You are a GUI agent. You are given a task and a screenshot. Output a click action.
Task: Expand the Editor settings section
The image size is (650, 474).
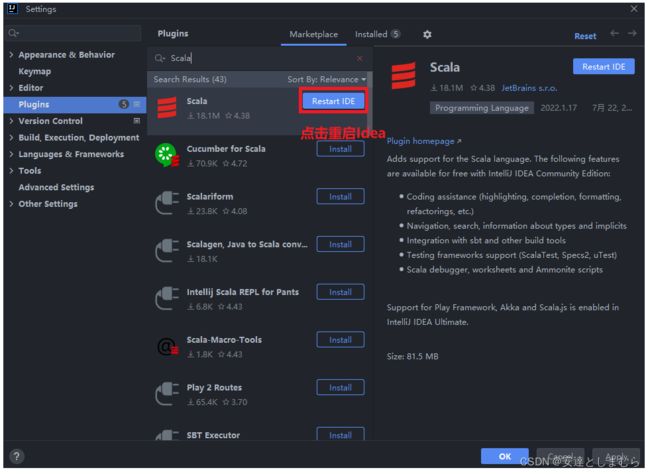click(x=12, y=88)
